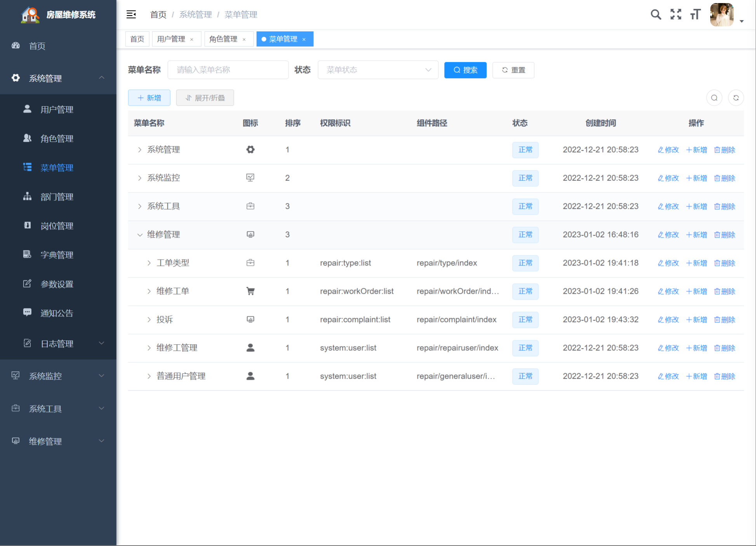Image resolution: width=756 pixels, height=546 pixels.
Task: Click 删除 link for 投诉 row
Action: coord(725,320)
